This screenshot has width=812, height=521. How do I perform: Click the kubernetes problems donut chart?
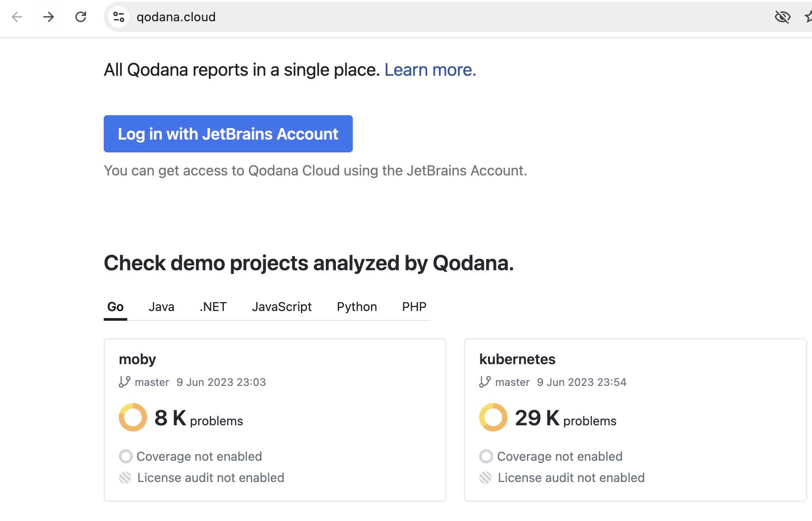click(x=493, y=417)
